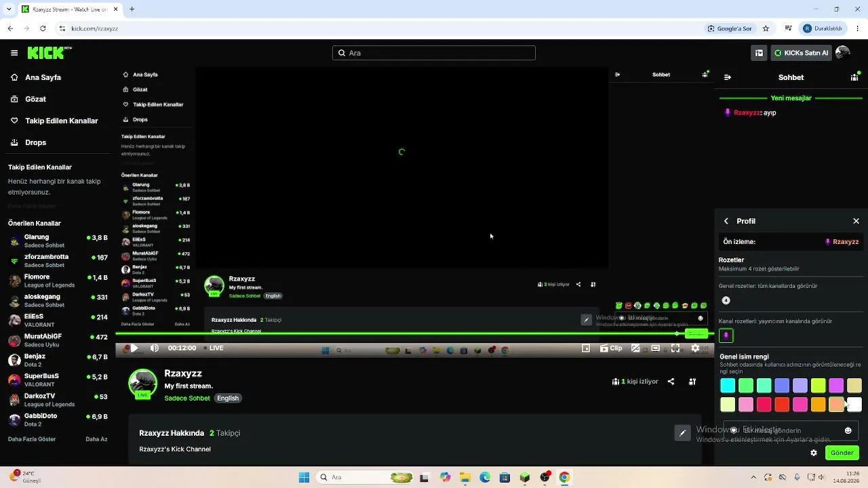
Task: Reload the kick.com page
Action: [43, 28]
